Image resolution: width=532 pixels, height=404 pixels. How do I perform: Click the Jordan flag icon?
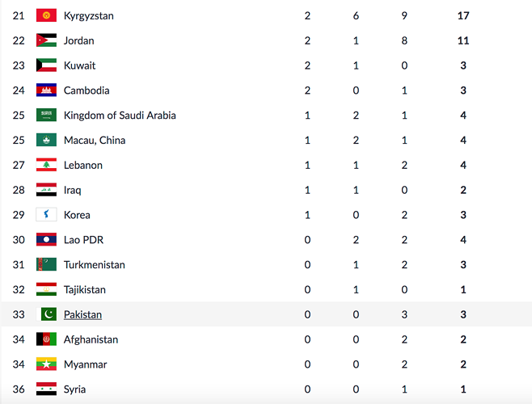(x=46, y=40)
